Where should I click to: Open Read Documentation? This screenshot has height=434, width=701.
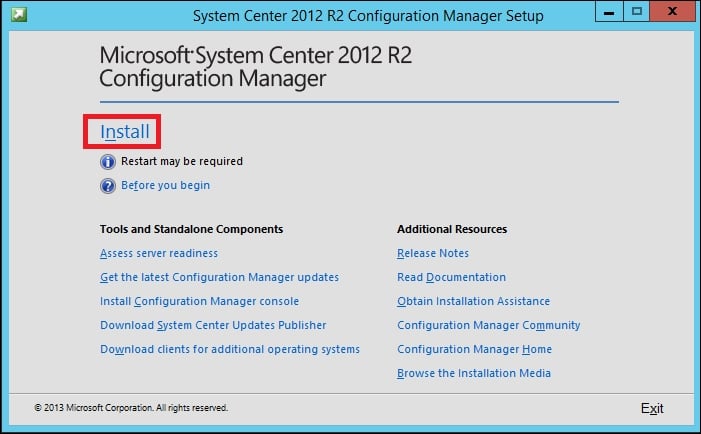pos(452,278)
